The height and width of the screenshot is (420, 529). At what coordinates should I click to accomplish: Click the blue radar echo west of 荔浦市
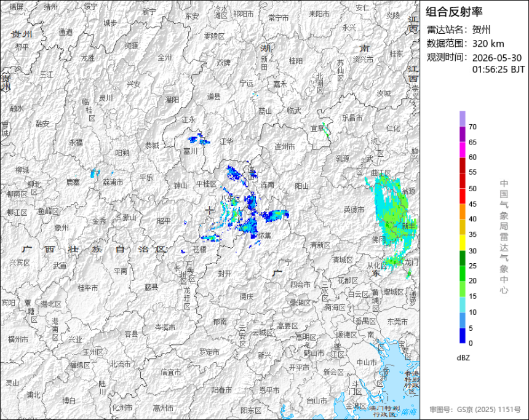click(95, 173)
